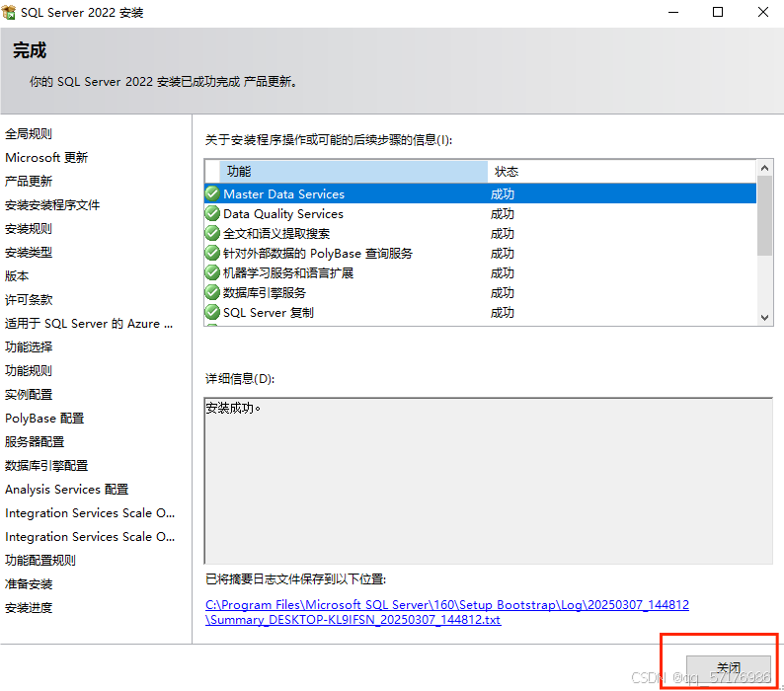This screenshot has width=784, height=691.
Task: Click the 功能规则 step
Action: click(29, 371)
